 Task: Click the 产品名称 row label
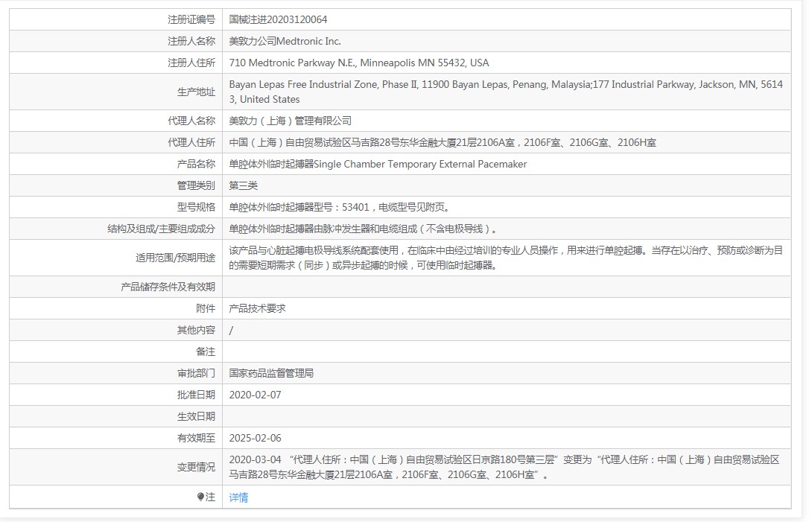[196, 164]
